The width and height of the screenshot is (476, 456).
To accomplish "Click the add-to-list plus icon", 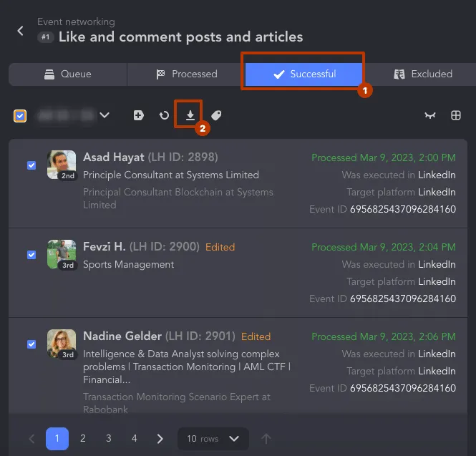I will pos(138,115).
